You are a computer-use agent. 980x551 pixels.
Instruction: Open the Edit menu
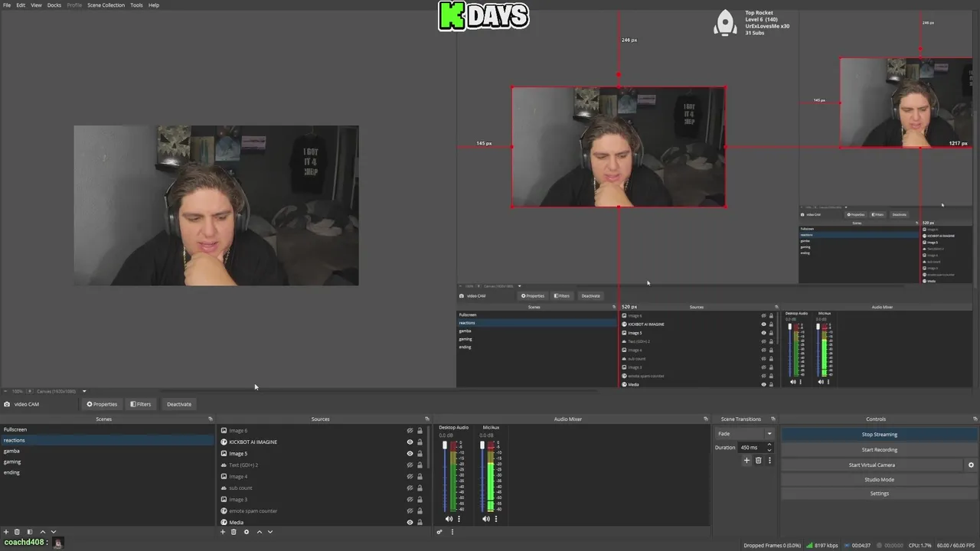(x=21, y=5)
